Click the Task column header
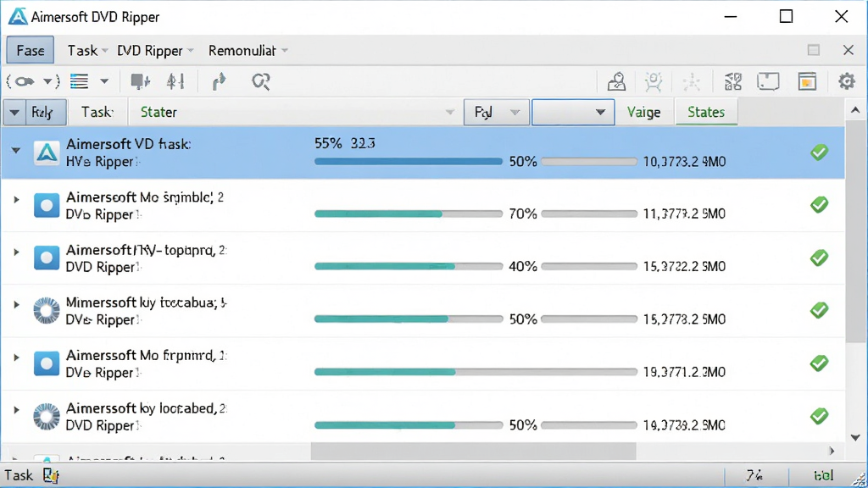 click(97, 113)
